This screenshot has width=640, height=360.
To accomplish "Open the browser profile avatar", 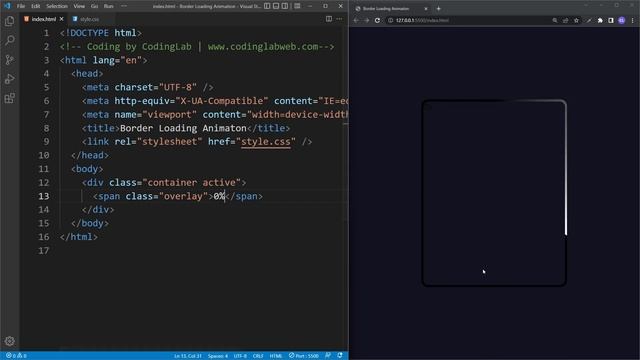I will (622, 20).
